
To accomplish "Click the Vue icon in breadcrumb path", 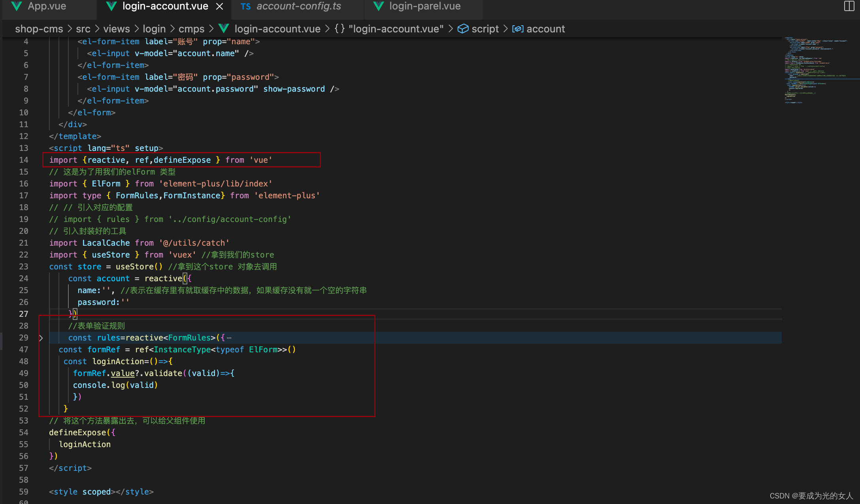I will tap(224, 28).
